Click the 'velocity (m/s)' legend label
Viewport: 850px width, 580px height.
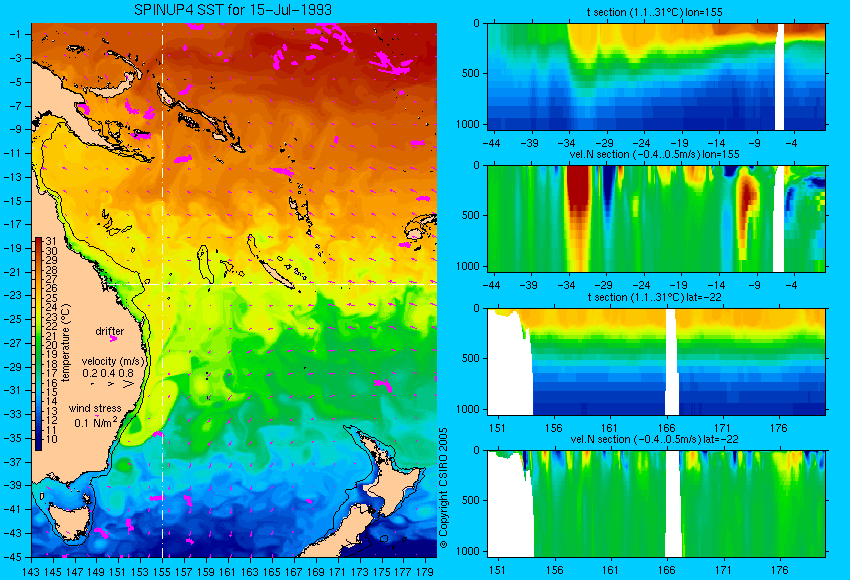pyautogui.click(x=113, y=361)
